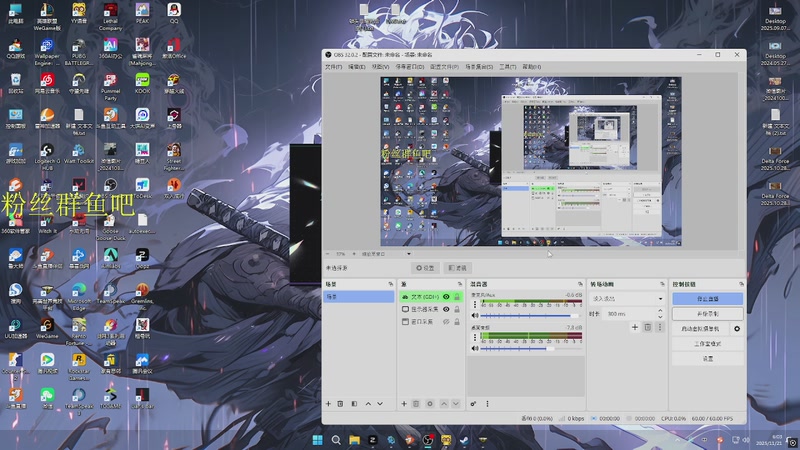Screen dimensions: 800x450
Task: Click the gear properties button above Scenes panel
Action: (x=425, y=268)
